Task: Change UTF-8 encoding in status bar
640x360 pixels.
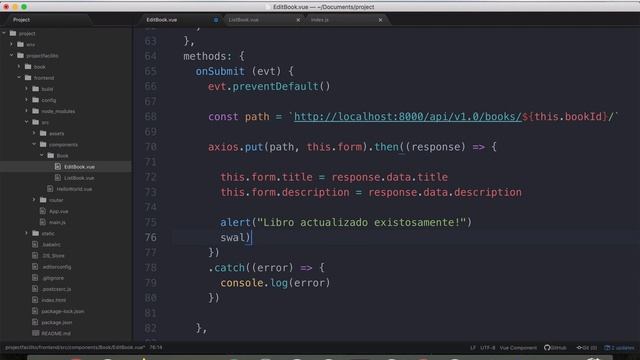Action: tap(487, 347)
